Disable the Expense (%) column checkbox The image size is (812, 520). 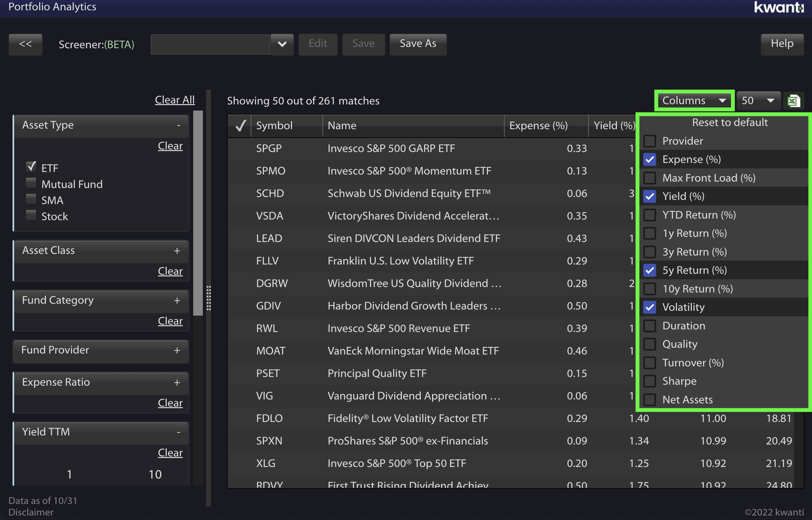(650, 159)
